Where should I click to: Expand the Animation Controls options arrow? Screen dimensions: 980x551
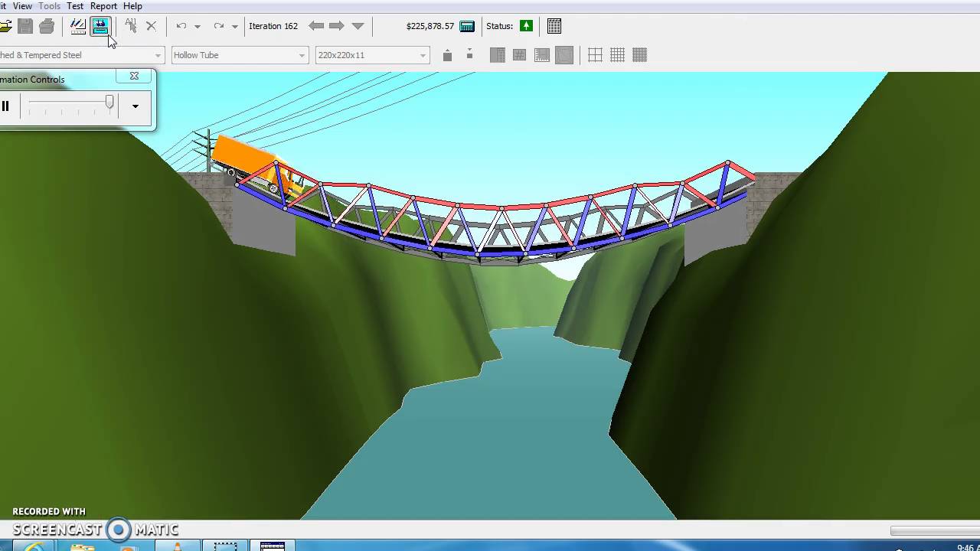point(136,106)
